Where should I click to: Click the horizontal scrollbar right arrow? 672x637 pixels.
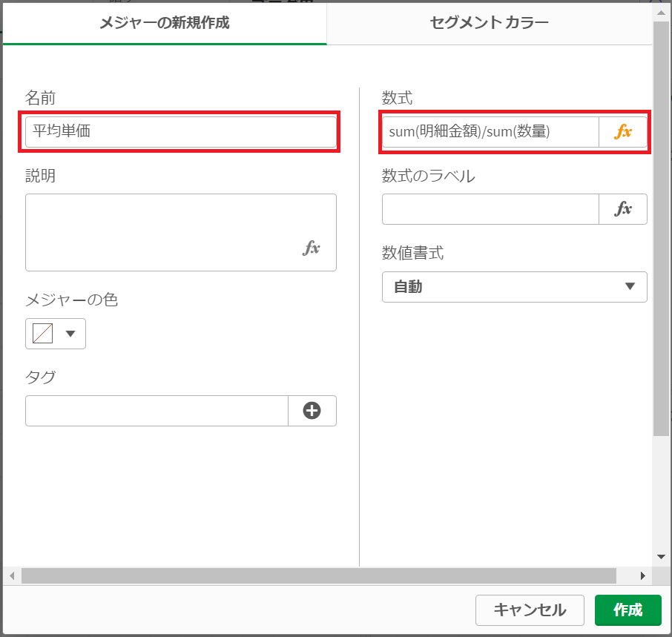pos(644,575)
